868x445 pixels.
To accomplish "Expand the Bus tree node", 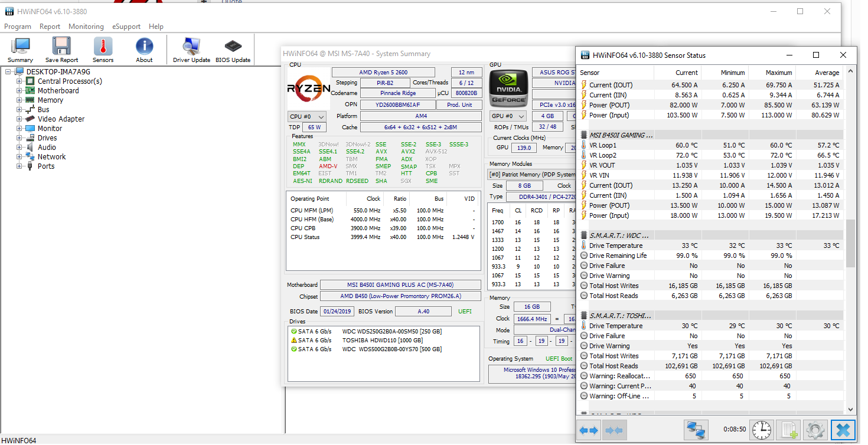I will (19, 110).
